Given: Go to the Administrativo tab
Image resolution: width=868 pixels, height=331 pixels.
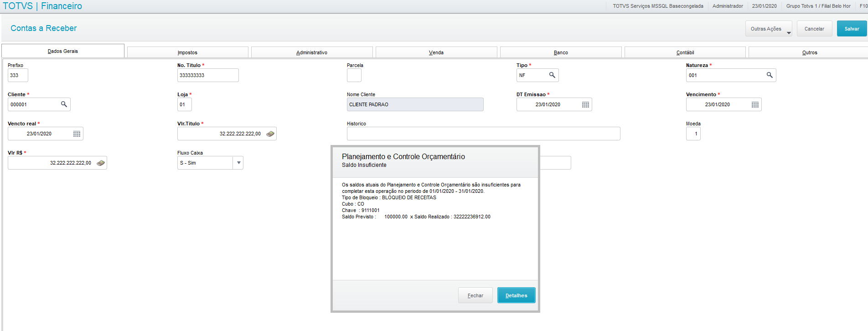Looking at the screenshot, I should pyautogui.click(x=312, y=52).
